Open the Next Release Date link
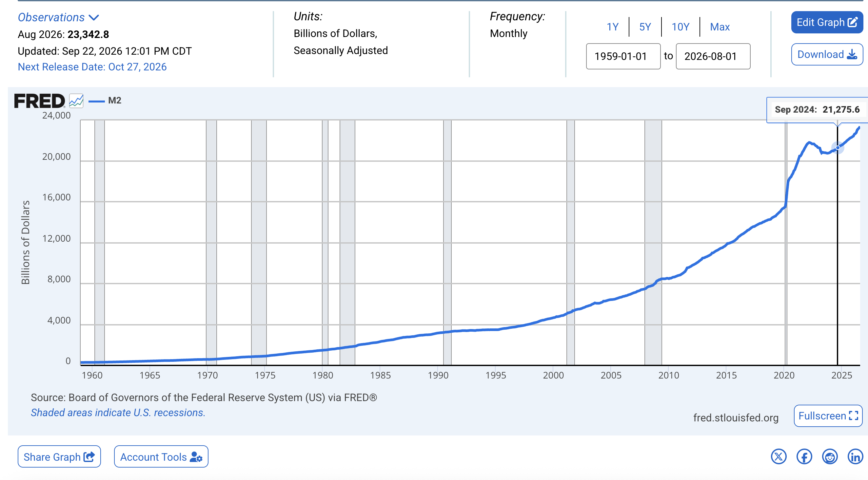This screenshot has width=868, height=480. (92, 67)
